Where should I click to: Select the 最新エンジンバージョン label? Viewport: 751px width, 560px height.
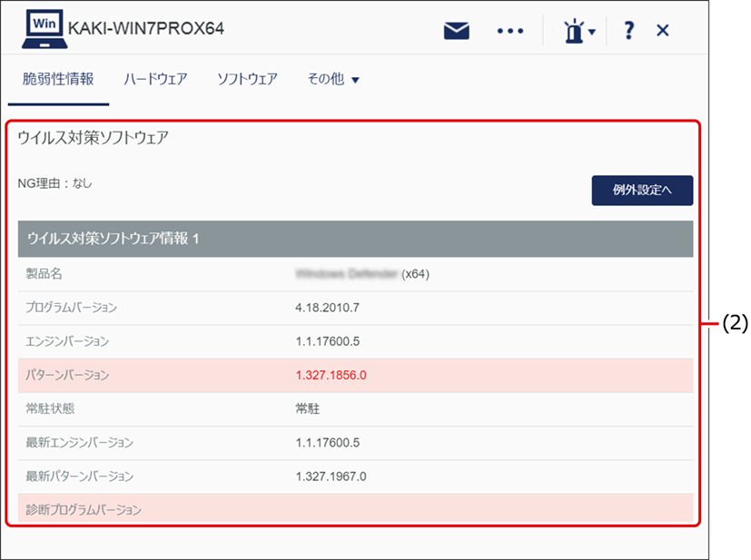[80, 442]
